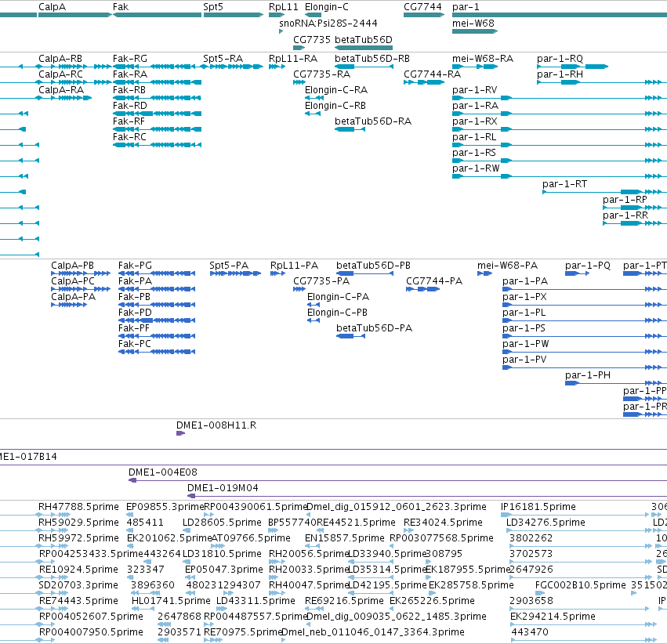
Task: Click EST RE34024.5prime
Action: click(x=443, y=523)
